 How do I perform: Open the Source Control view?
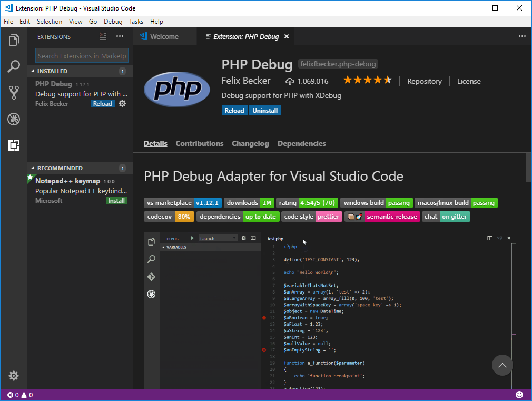[x=14, y=92]
